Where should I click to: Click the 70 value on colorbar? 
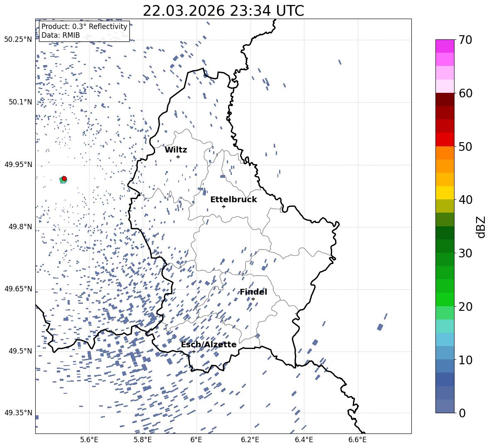pyautogui.click(x=465, y=40)
